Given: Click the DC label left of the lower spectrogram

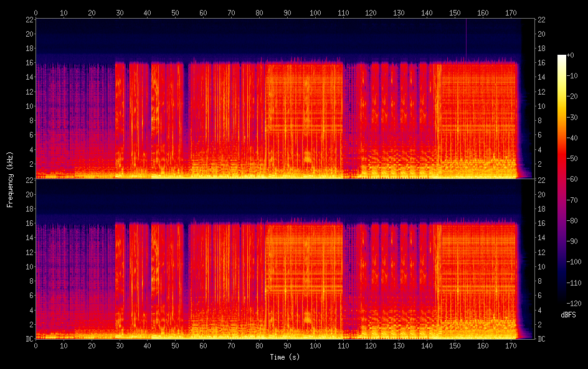Looking at the screenshot, I should pyautogui.click(x=28, y=339).
